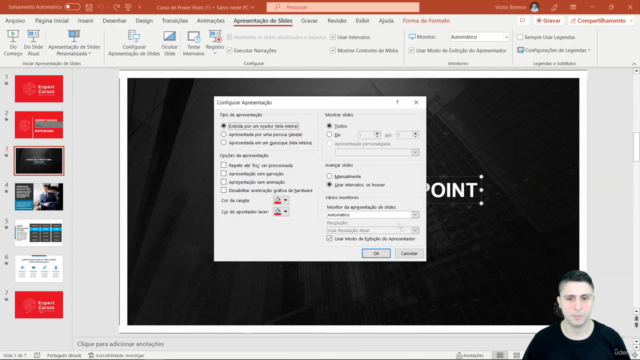Open Configurações de Legendas dropdown
Screen dimensions: 640x360
click(589, 50)
